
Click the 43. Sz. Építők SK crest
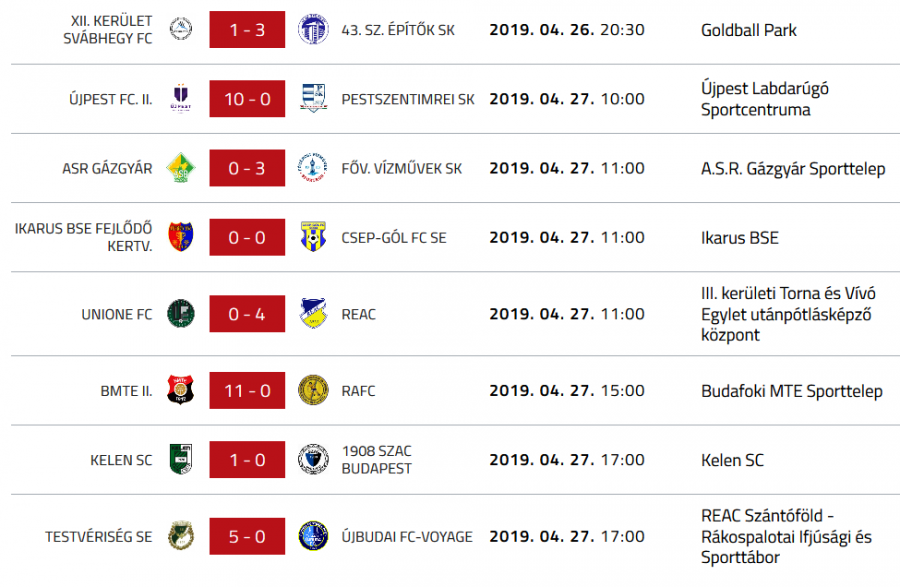[313, 30]
